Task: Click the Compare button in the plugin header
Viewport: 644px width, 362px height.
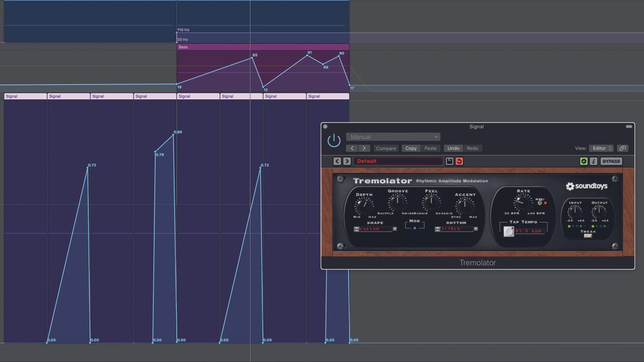Action: [x=385, y=149]
